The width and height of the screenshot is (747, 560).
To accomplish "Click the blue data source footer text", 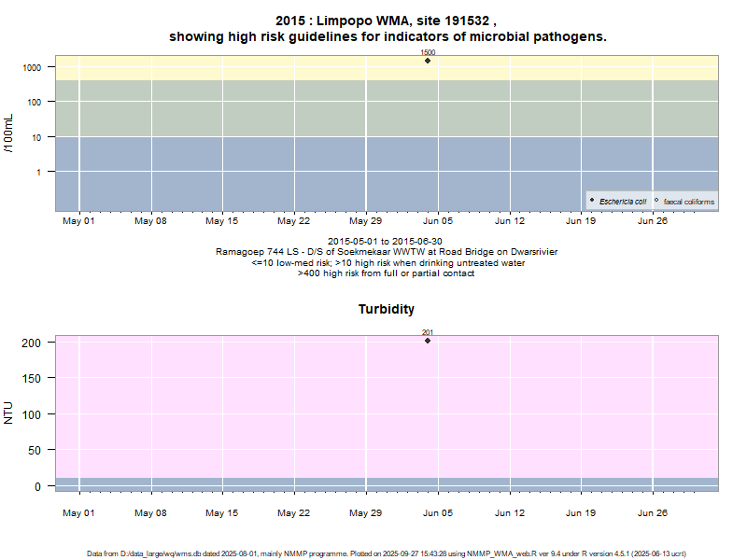I will (x=387, y=553).
